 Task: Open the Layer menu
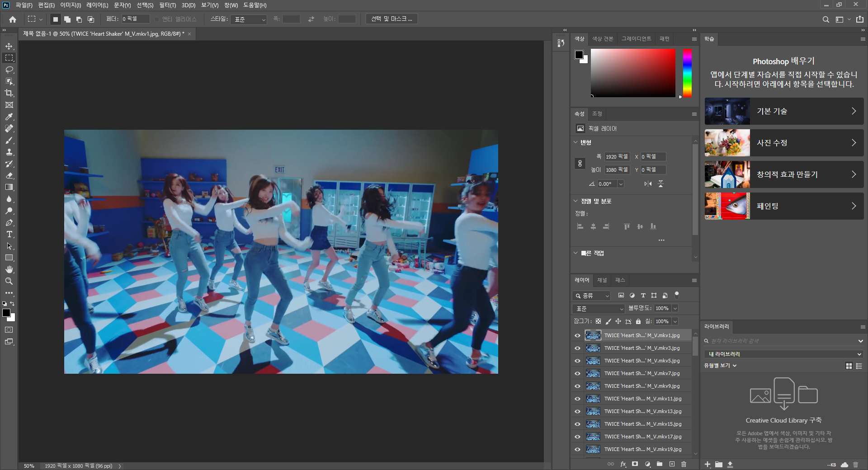click(97, 5)
